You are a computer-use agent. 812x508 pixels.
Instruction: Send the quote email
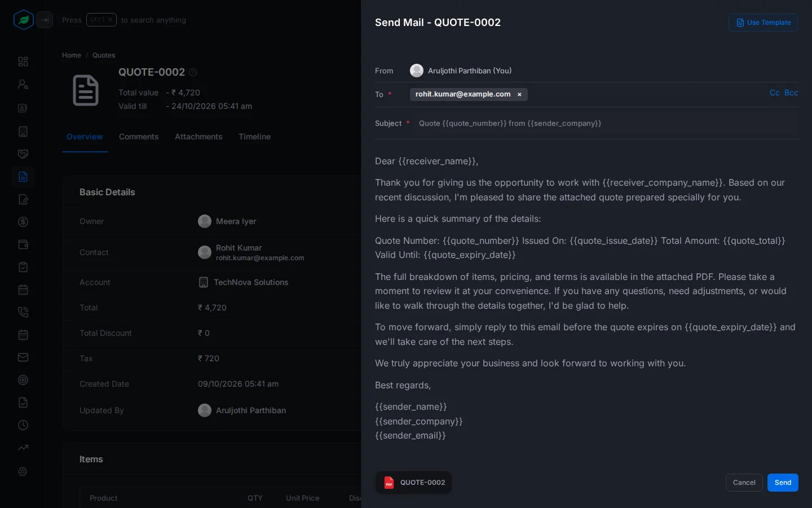tap(783, 483)
